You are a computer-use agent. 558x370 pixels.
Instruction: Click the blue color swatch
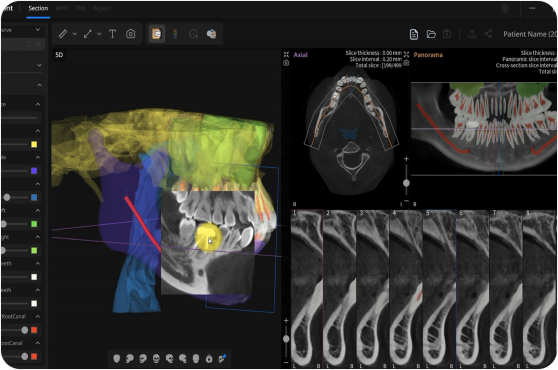pyautogui.click(x=34, y=197)
